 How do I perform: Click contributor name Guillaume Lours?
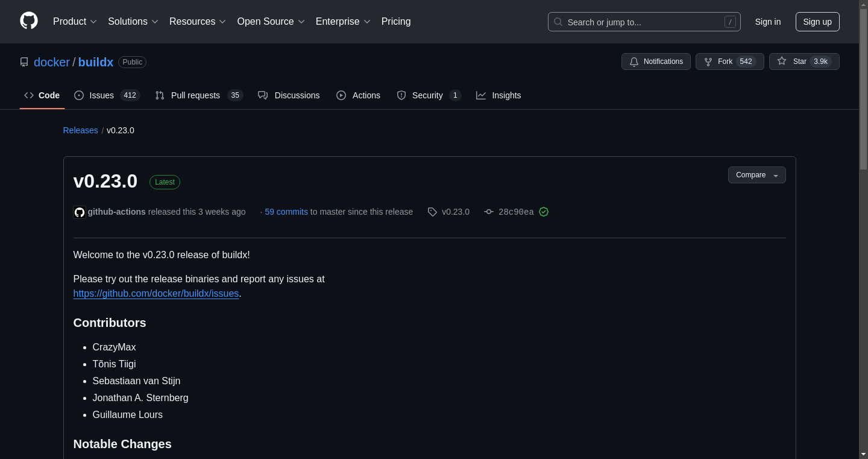click(x=128, y=415)
